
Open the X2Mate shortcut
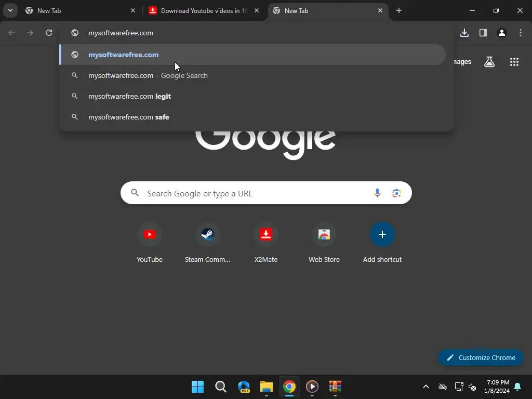(x=266, y=243)
